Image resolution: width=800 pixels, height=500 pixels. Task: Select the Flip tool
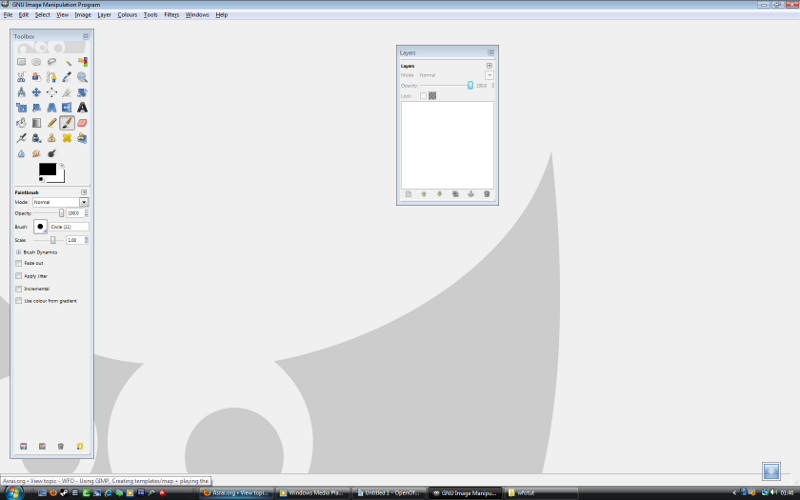tap(67, 108)
